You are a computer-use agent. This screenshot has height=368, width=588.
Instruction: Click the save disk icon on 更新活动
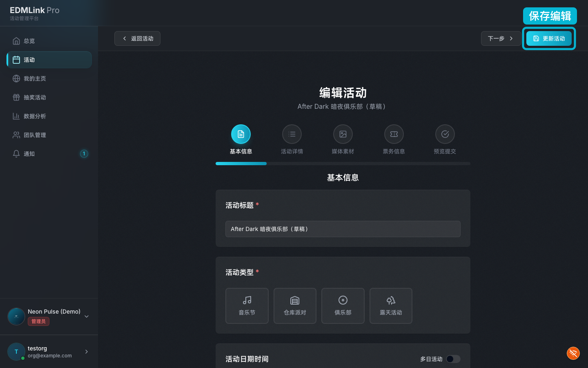click(x=536, y=38)
